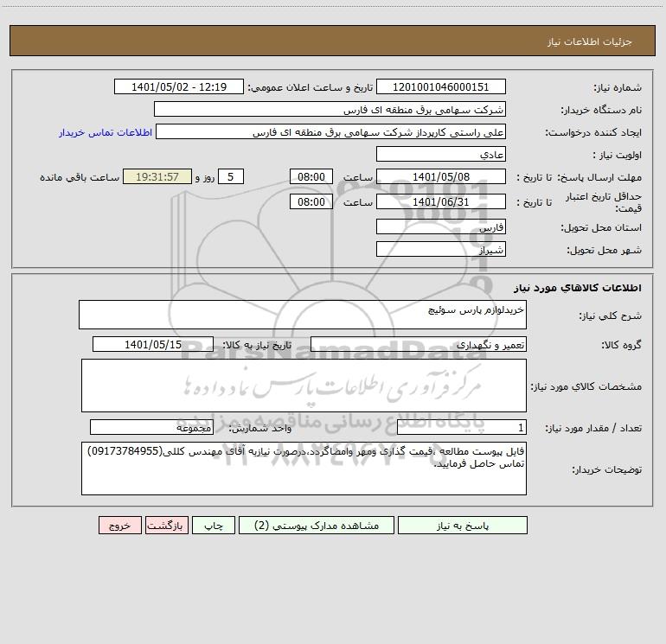Open 'اطلاعات تماس خریدار' link

tap(106, 132)
